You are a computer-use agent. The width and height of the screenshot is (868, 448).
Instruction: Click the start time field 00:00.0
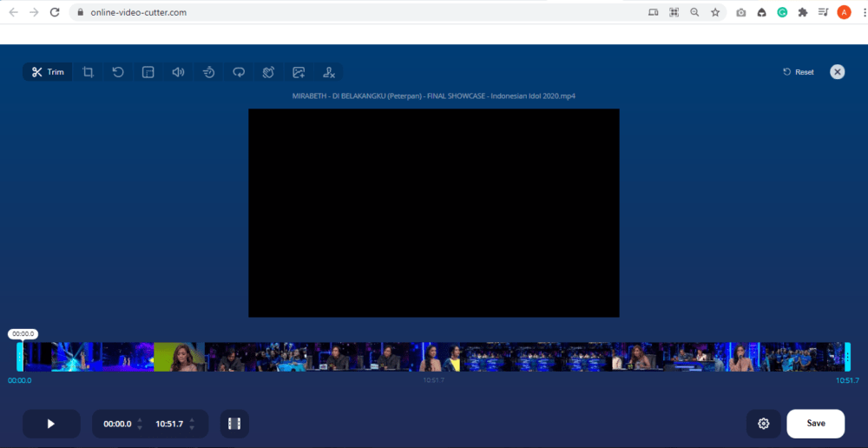point(117,424)
